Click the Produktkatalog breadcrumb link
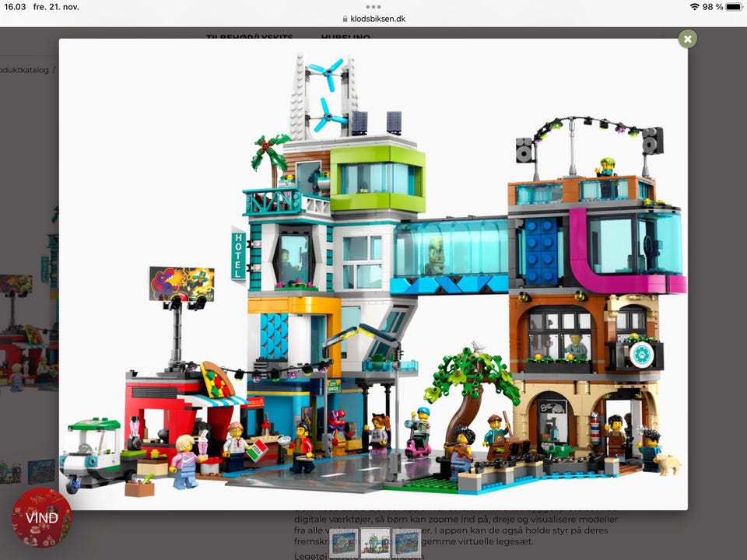This screenshot has height=560, width=747. point(24,70)
